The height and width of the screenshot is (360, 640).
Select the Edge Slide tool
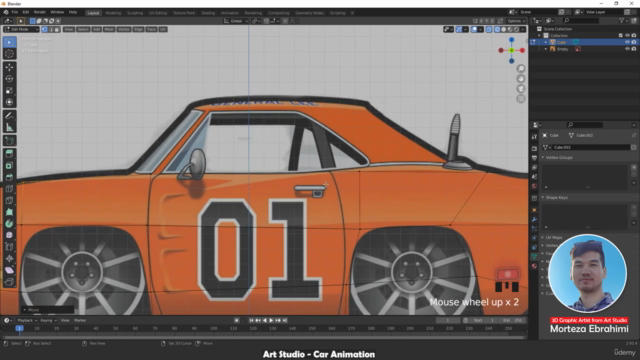9,247
